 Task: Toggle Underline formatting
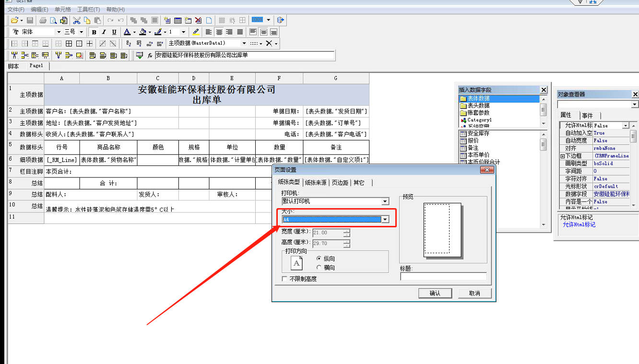click(114, 32)
